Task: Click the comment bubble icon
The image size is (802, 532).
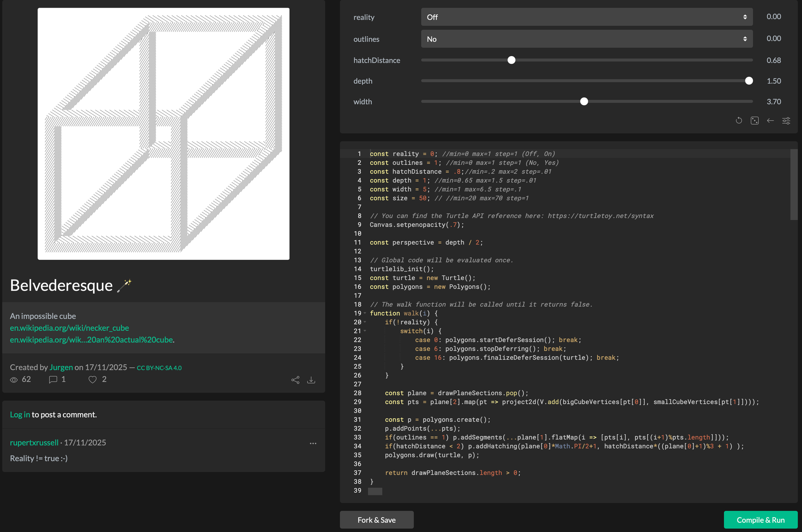Action: 53,380
